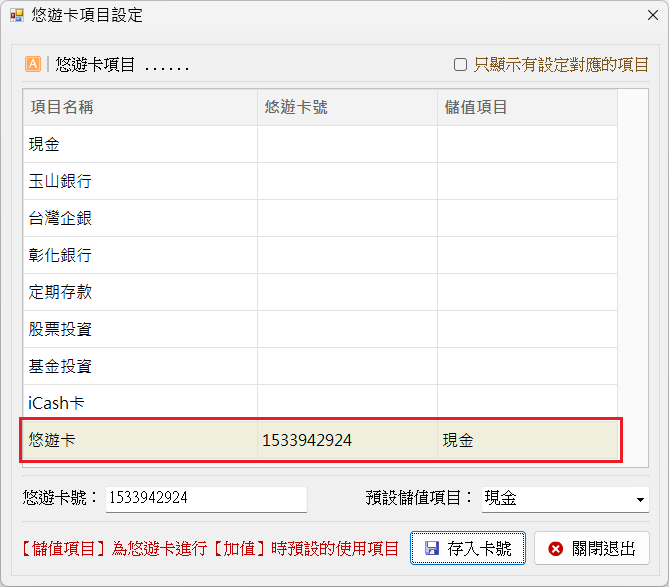The width and height of the screenshot is (669, 587).
Task: Select the 台灣企銀 row
Action: point(320,218)
